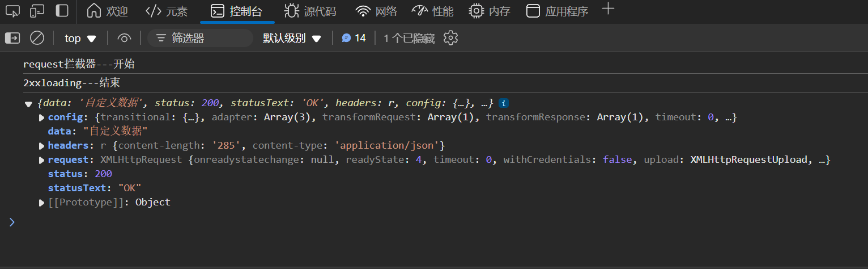This screenshot has width=868, height=269.
Task: Create live expression with eye icon
Action: point(124,38)
